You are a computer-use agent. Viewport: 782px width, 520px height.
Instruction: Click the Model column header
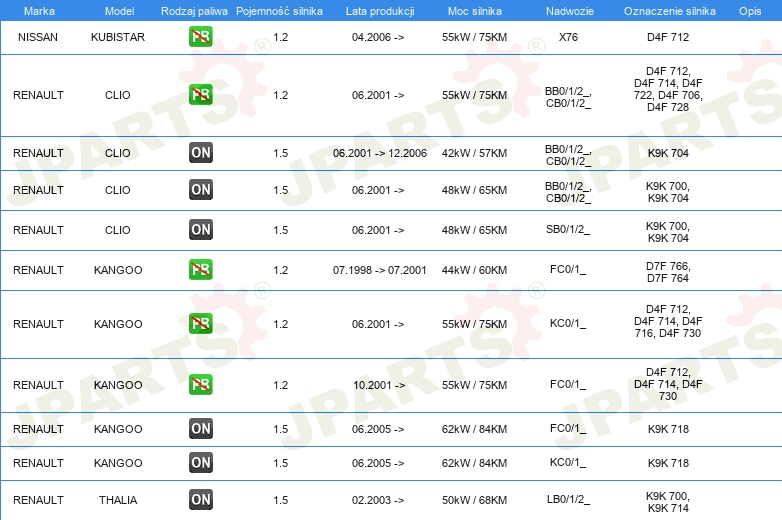point(119,11)
